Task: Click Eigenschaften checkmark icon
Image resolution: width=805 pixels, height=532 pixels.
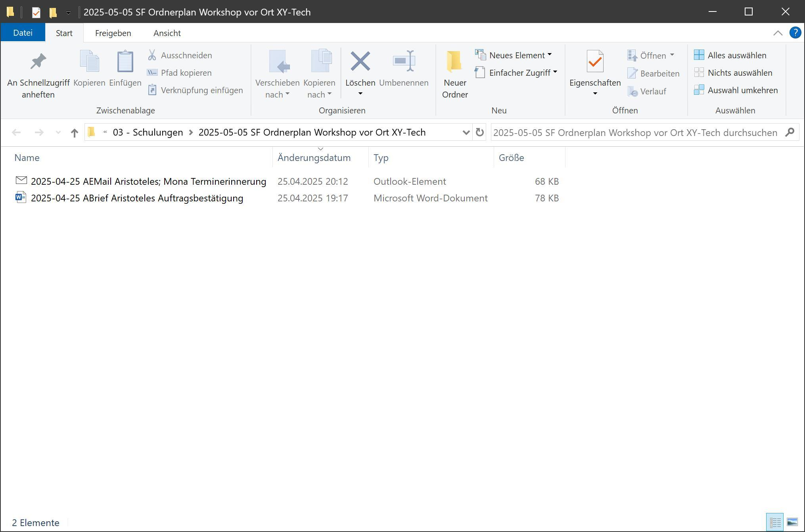Action: click(x=595, y=61)
